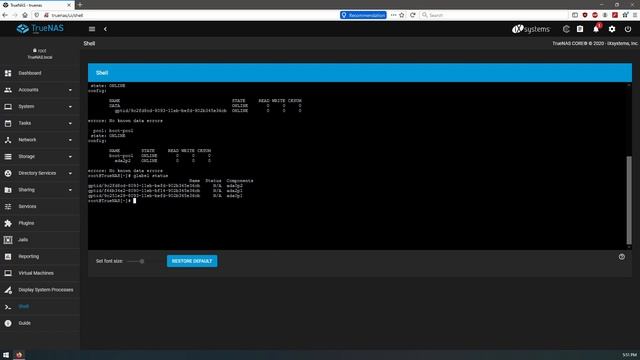
Task: Collapse sidebar with left chevron icon
Action: [105, 29]
